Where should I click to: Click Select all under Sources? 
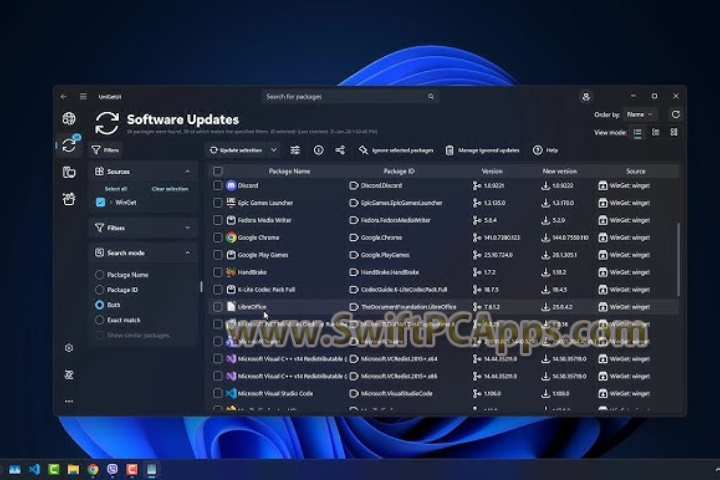(116, 189)
